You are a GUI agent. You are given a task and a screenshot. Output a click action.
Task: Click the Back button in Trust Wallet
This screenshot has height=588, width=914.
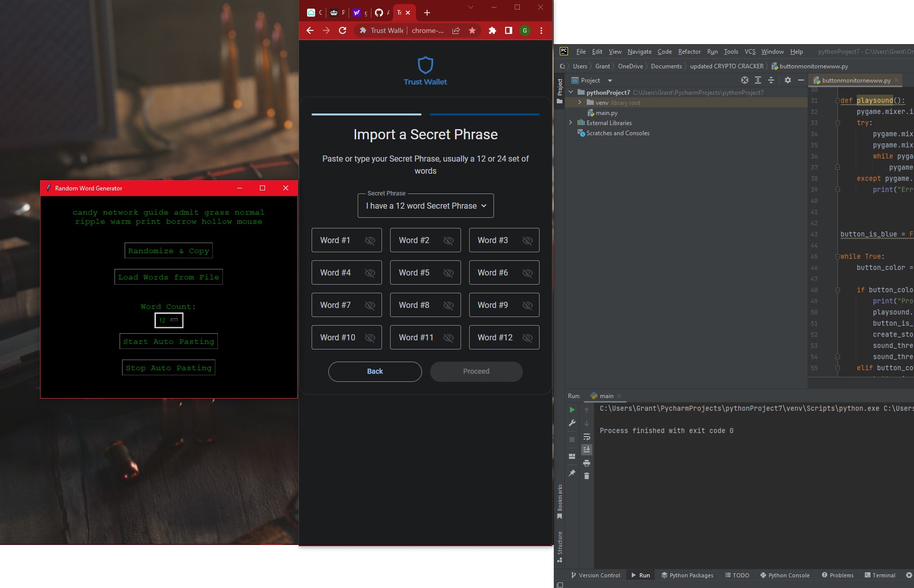pos(375,371)
